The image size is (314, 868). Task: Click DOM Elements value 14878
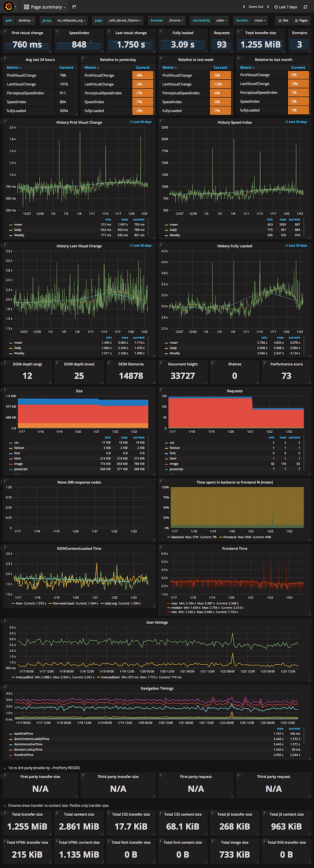(x=131, y=376)
